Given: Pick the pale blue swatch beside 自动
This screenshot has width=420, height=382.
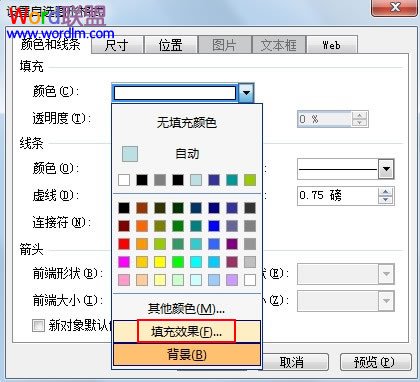Looking at the screenshot, I should coord(130,154).
